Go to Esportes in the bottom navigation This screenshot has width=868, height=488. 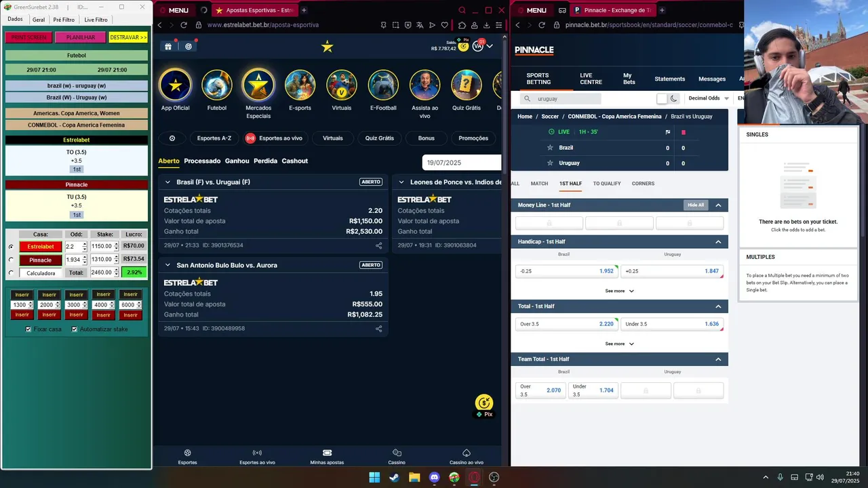(188, 457)
